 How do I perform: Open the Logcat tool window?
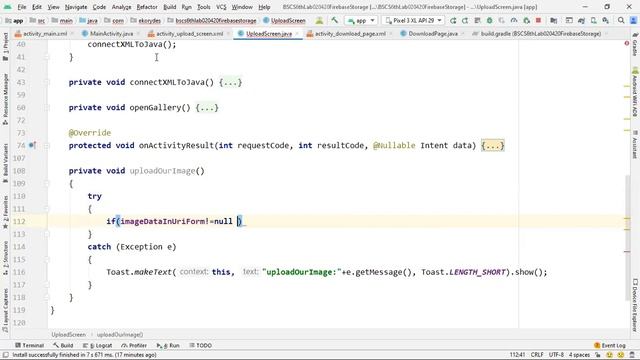point(97,345)
